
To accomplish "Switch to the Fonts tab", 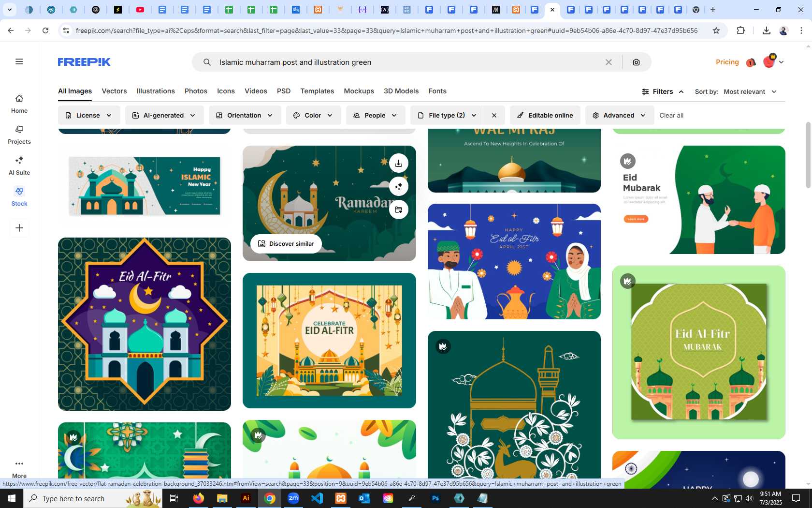I will tap(437, 91).
